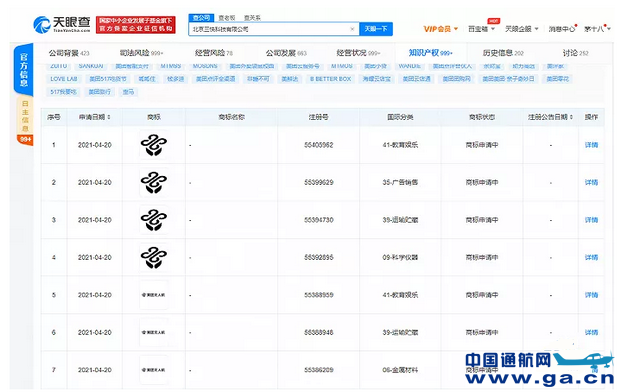Click the 天眼一下 search button
This screenshot has height=392, width=620.
pyautogui.click(x=376, y=29)
